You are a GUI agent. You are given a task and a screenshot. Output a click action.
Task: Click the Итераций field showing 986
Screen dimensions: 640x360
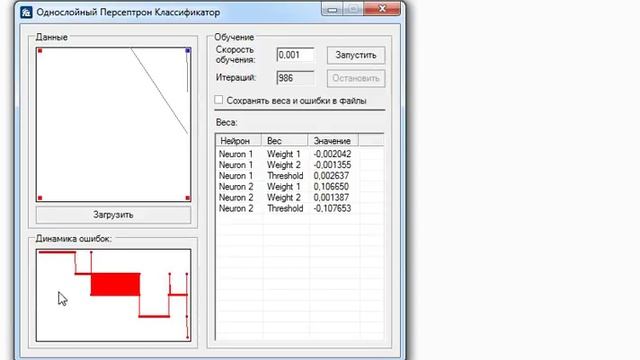[x=295, y=78]
